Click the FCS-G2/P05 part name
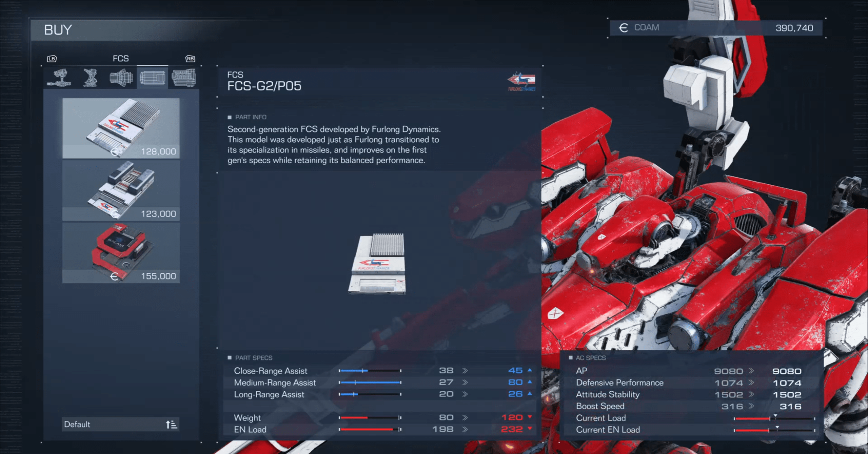The height and width of the screenshot is (454, 868). pyautogui.click(x=264, y=86)
